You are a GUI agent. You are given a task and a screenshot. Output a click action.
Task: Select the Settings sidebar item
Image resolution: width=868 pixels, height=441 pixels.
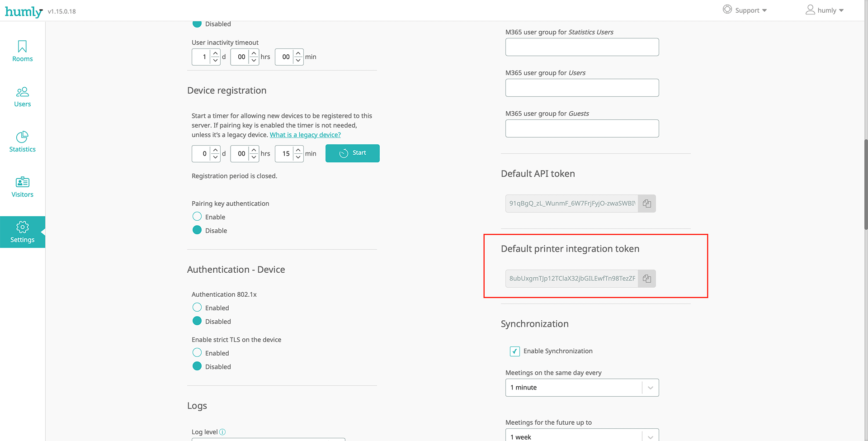click(23, 232)
